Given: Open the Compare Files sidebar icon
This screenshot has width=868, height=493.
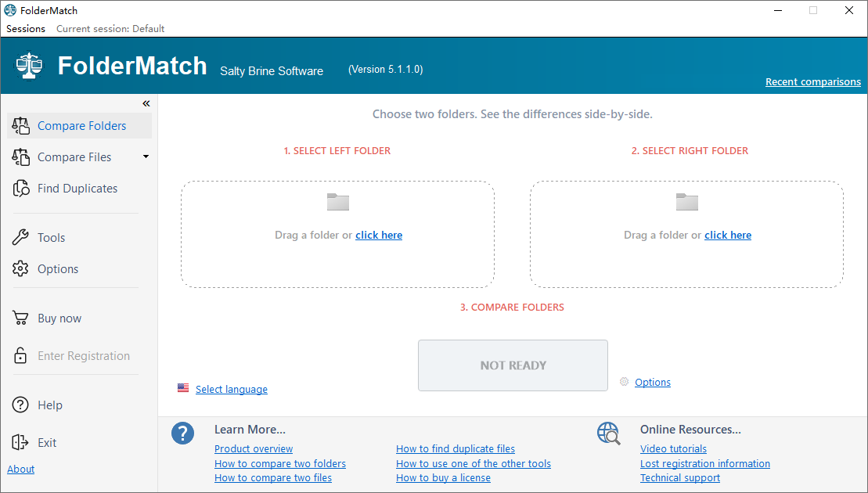Looking at the screenshot, I should pos(20,157).
